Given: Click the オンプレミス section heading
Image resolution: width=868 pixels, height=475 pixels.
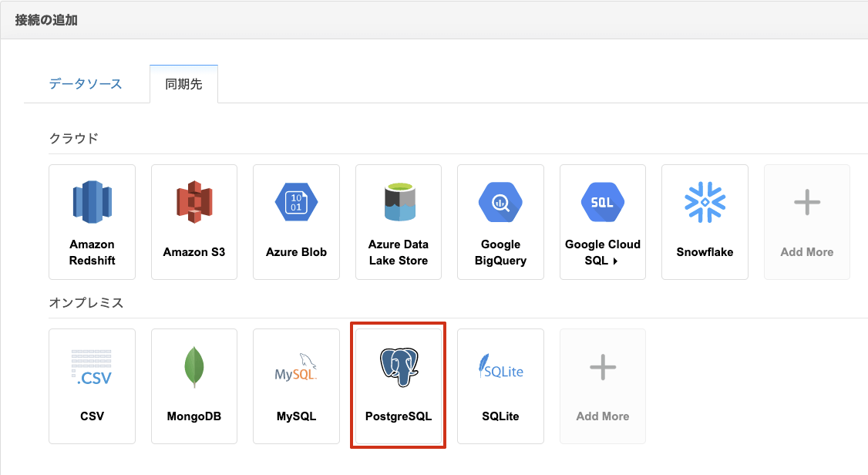Looking at the screenshot, I should (86, 303).
